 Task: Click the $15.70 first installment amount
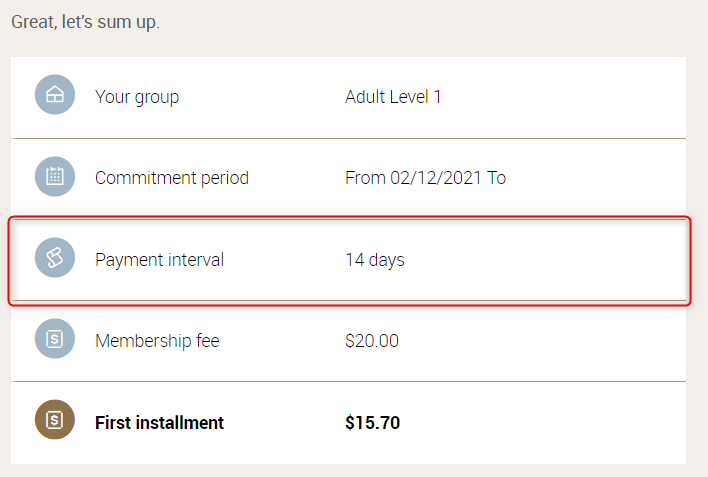coord(372,422)
